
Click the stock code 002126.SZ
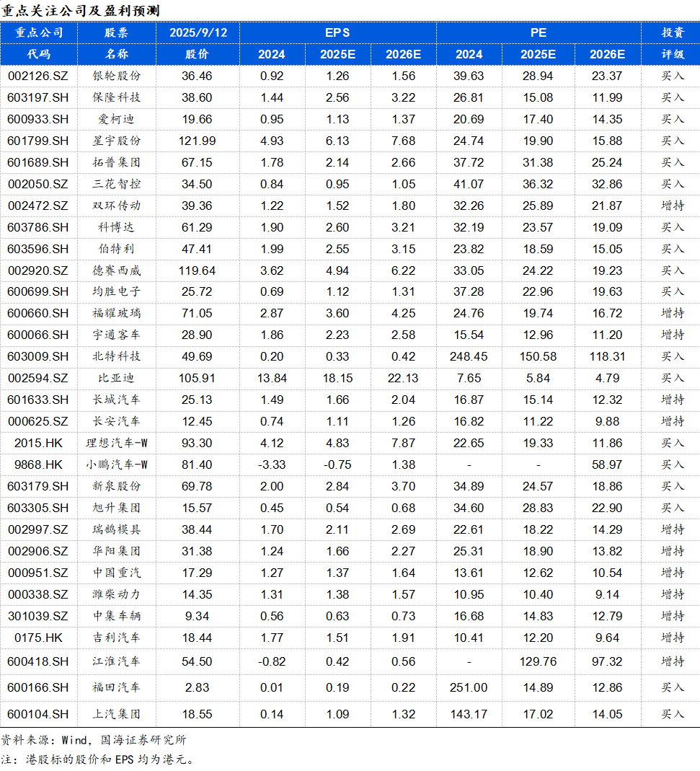tap(38, 76)
